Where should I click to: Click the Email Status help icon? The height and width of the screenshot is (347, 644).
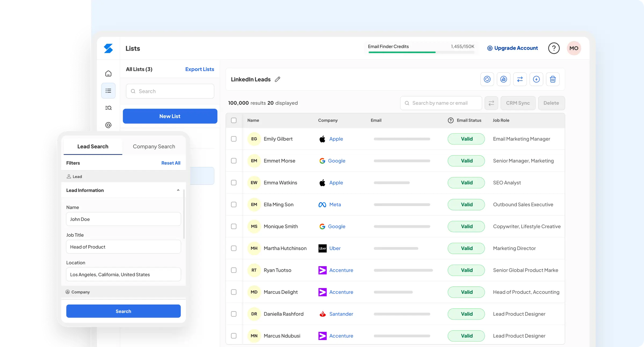(451, 120)
